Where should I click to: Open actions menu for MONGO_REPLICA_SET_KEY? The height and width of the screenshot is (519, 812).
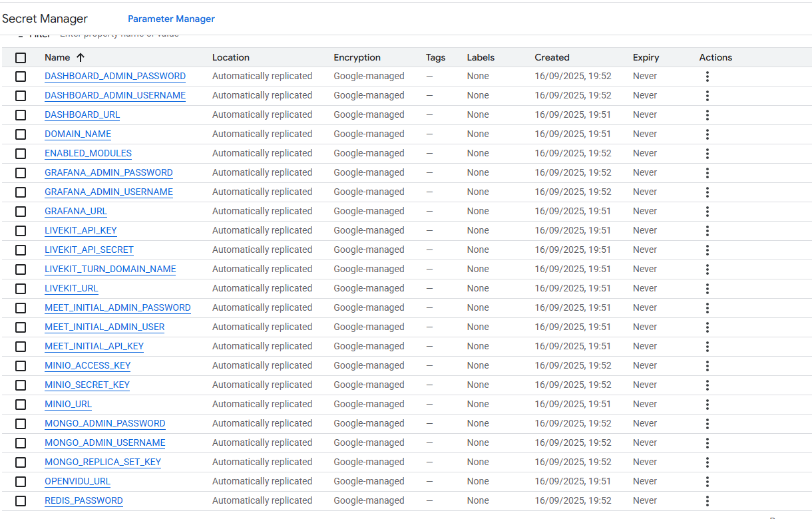[x=707, y=462]
